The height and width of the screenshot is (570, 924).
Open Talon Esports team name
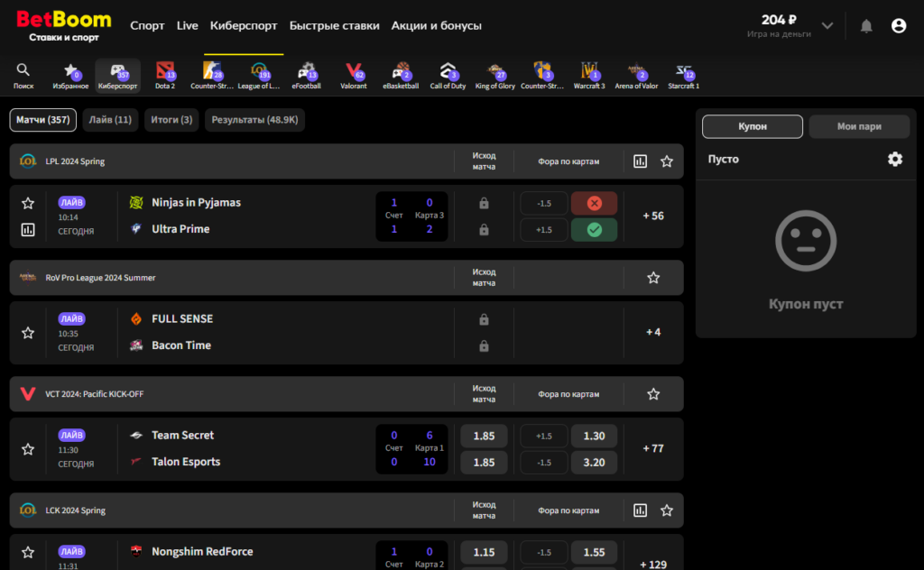pos(186,463)
